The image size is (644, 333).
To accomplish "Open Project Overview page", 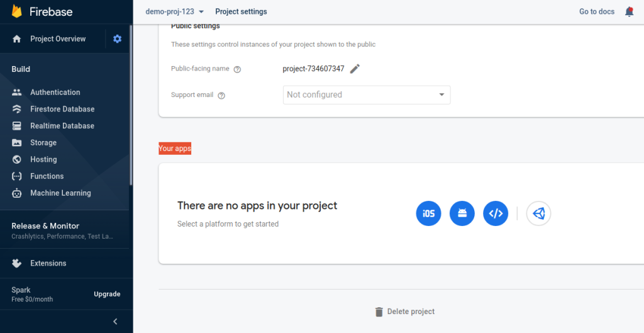I will 58,39.
